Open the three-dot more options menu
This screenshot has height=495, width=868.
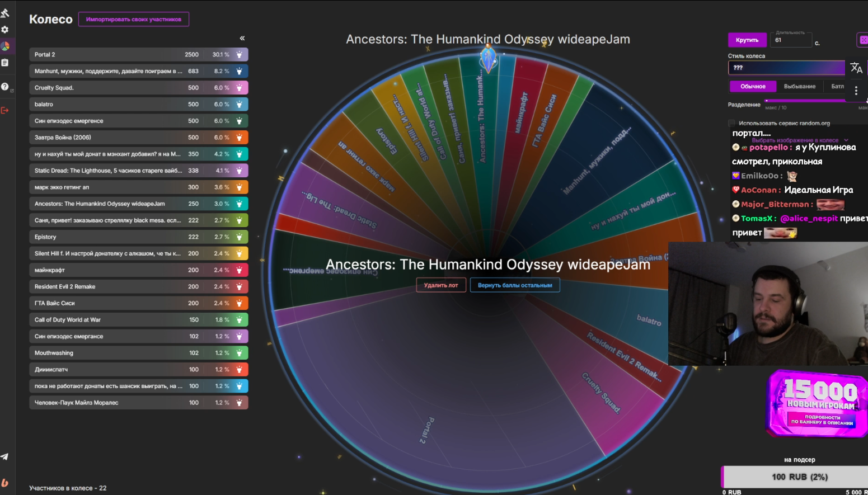click(856, 90)
